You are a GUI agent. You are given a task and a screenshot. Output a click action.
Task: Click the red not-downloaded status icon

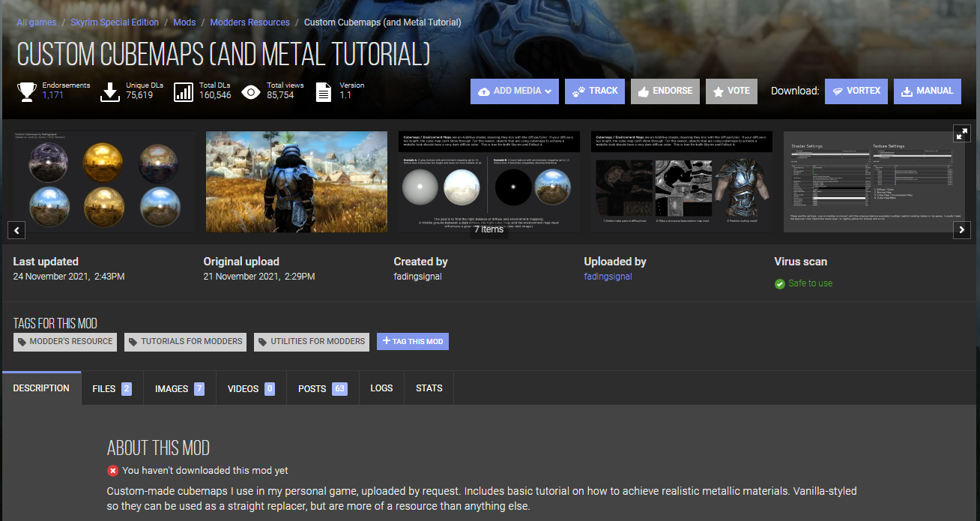[112, 471]
